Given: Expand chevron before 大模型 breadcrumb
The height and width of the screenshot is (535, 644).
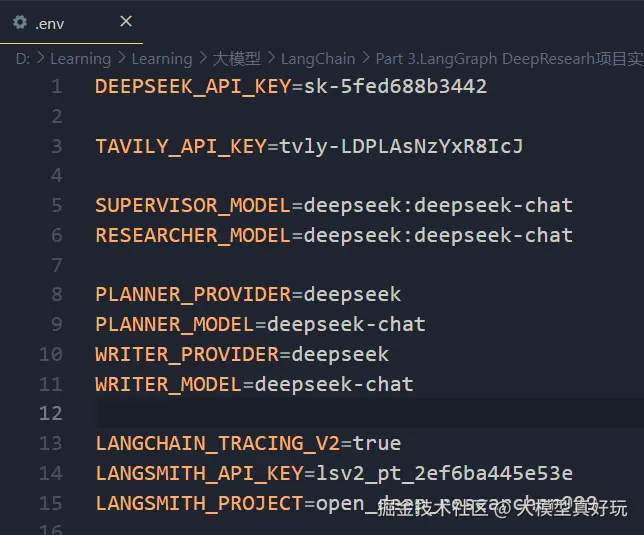Looking at the screenshot, I should click(x=203, y=58).
